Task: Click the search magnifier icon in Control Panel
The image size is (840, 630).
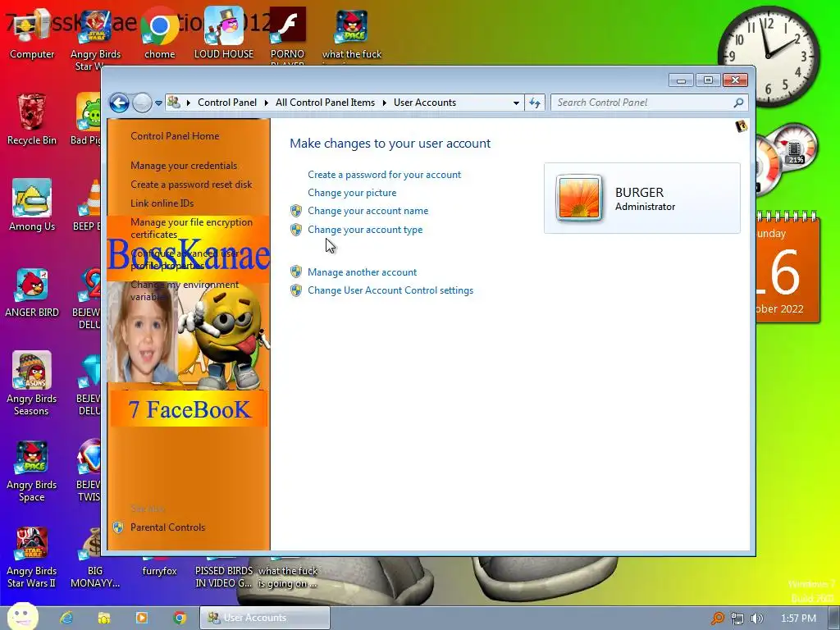Action: pyautogui.click(x=739, y=103)
